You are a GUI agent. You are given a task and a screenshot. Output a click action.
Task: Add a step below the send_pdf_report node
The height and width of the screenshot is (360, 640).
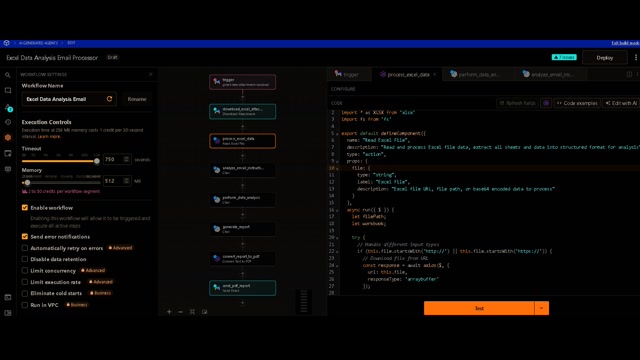click(x=242, y=303)
